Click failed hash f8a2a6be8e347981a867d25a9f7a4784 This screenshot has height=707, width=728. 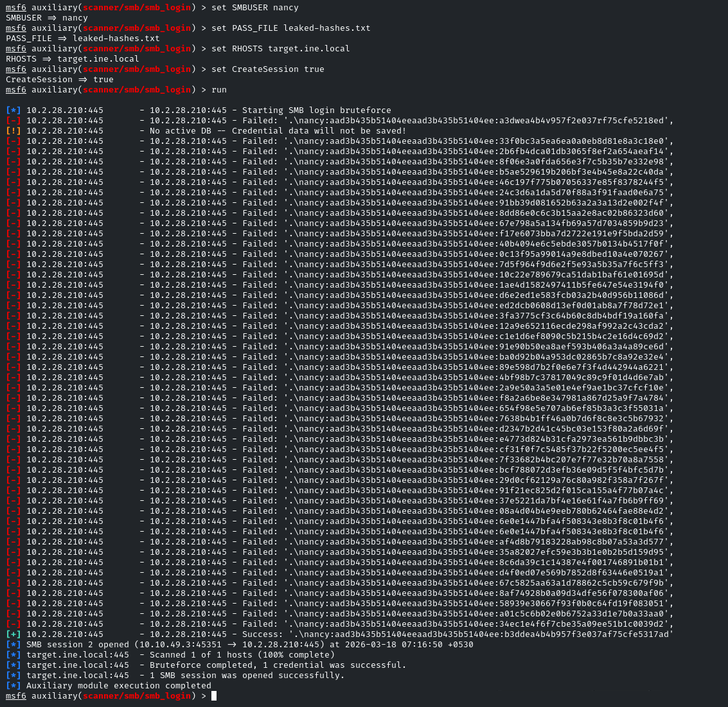[x=582, y=397]
